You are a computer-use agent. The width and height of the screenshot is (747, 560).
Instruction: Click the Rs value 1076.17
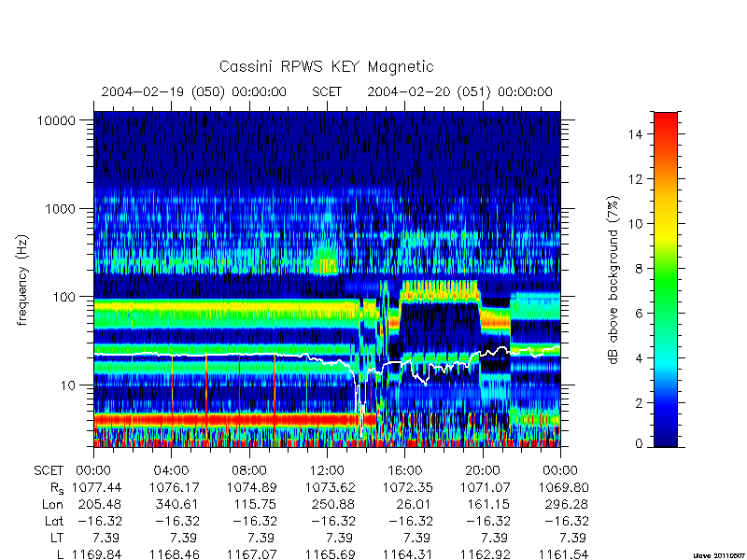pyautogui.click(x=175, y=487)
